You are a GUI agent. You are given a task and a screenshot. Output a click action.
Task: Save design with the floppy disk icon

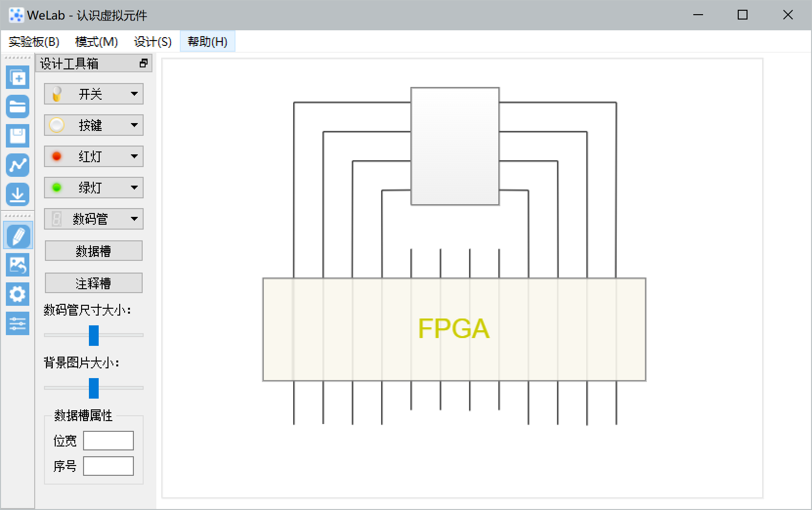[x=18, y=136]
